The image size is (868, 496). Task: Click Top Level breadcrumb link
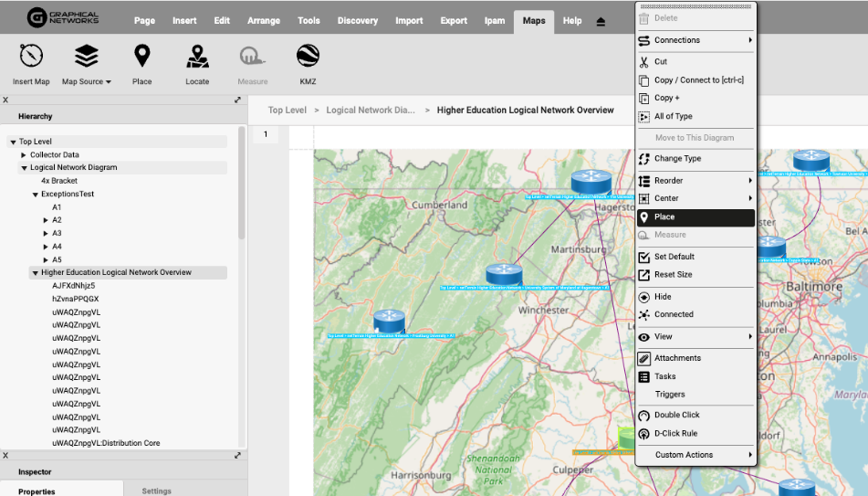click(x=287, y=111)
